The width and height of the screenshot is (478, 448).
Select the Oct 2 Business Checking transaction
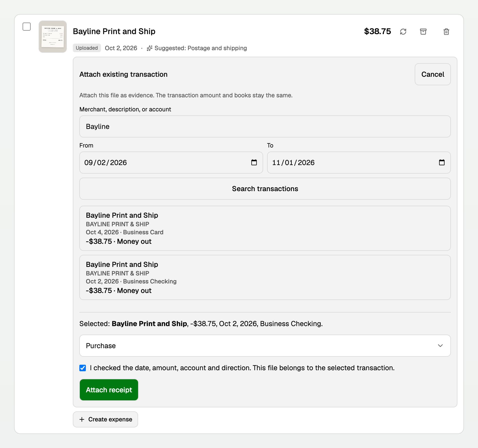tap(265, 277)
